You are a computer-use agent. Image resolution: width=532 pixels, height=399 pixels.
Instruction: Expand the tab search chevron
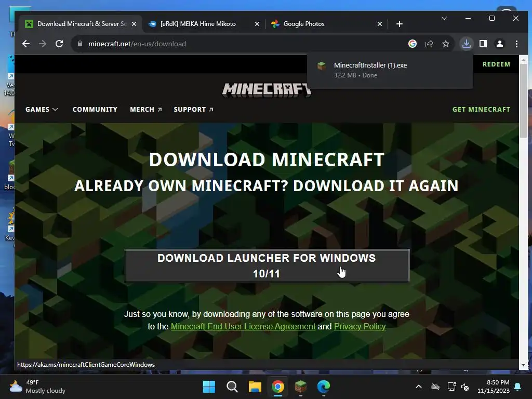point(444,18)
